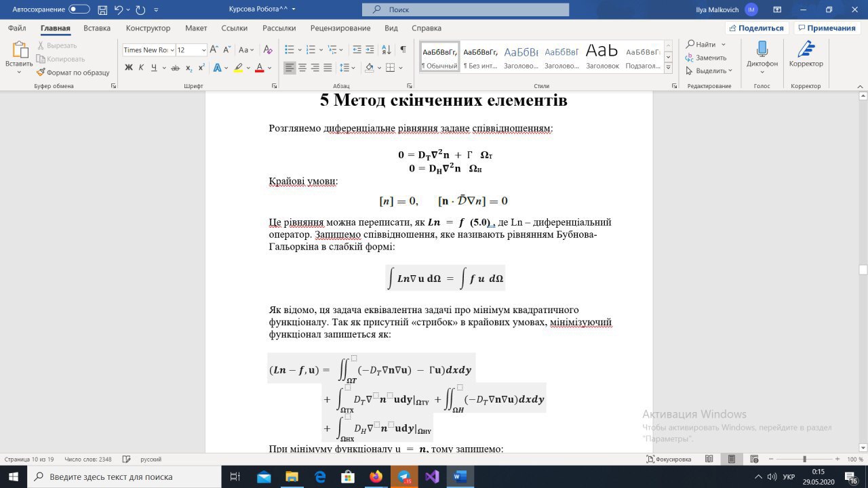
Task: Open the Шрифт dialog launcher
Action: click(x=274, y=86)
